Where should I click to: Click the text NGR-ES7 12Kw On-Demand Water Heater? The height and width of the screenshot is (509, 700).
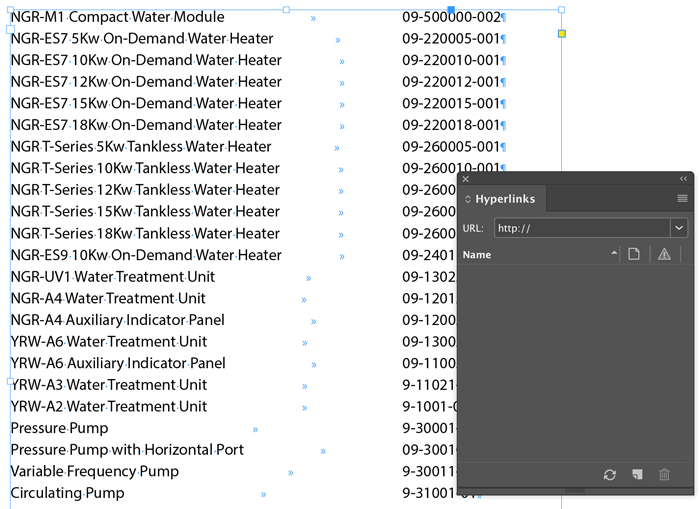pyautogui.click(x=146, y=82)
